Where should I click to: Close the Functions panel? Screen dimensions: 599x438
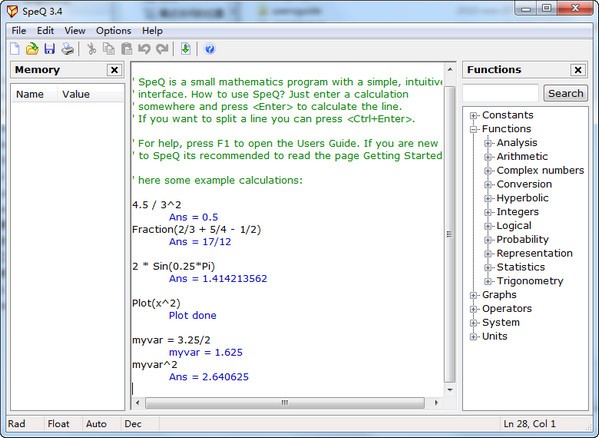578,70
